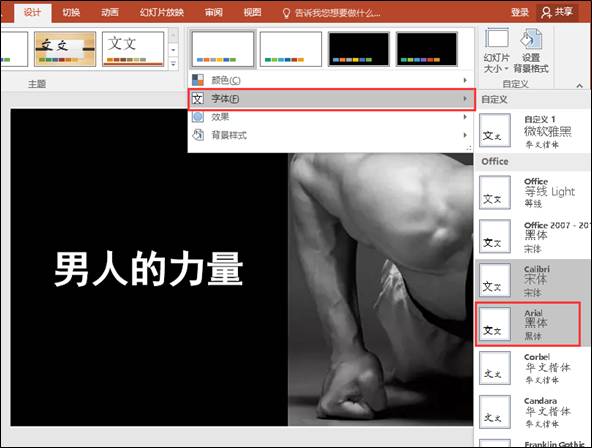
Task: Click the 主题 group label
Action: click(37, 84)
